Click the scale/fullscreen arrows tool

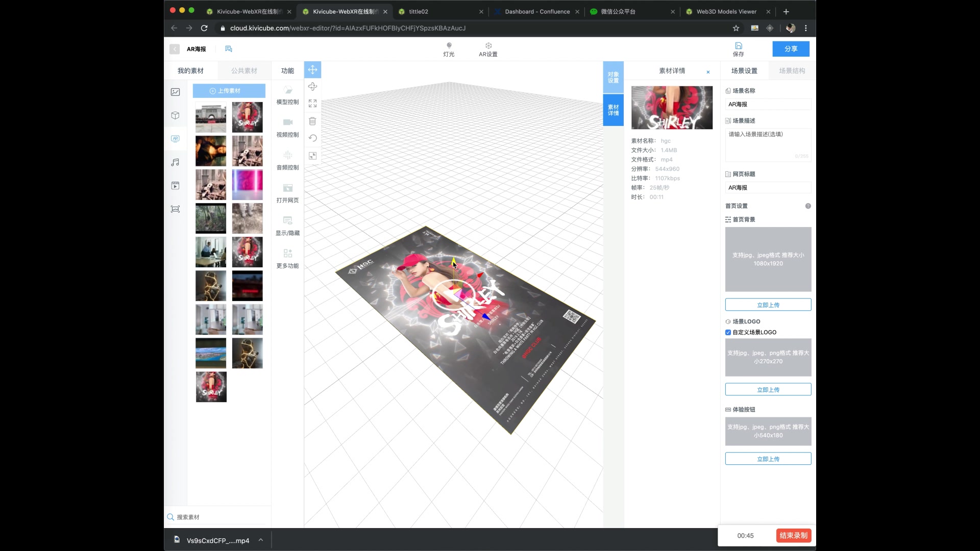pos(312,104)
